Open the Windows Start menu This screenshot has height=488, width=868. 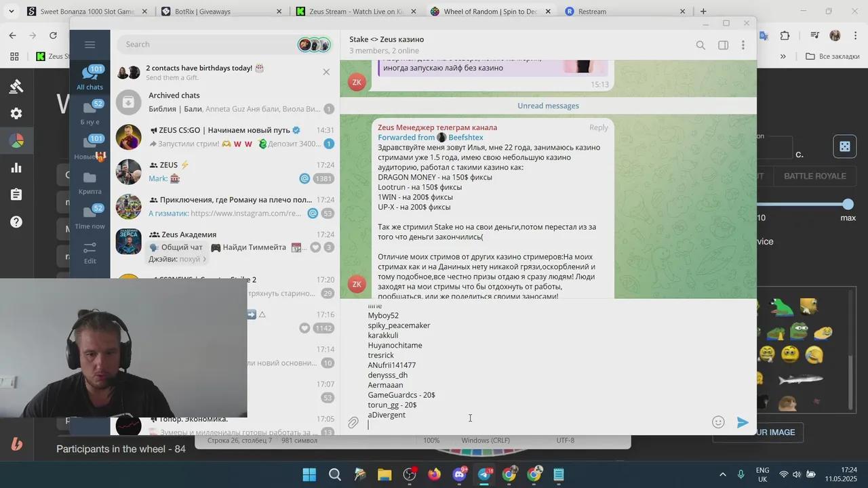click(x=309, y=474)
